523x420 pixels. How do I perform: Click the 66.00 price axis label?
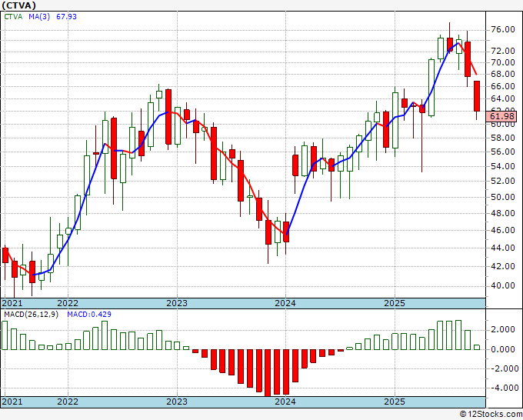coord(503,86)
